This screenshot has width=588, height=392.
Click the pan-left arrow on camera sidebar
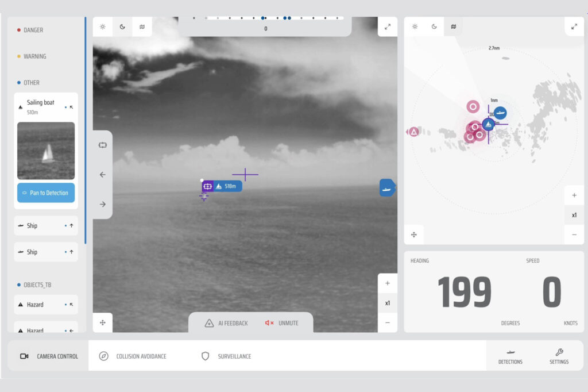click(103, 175)
